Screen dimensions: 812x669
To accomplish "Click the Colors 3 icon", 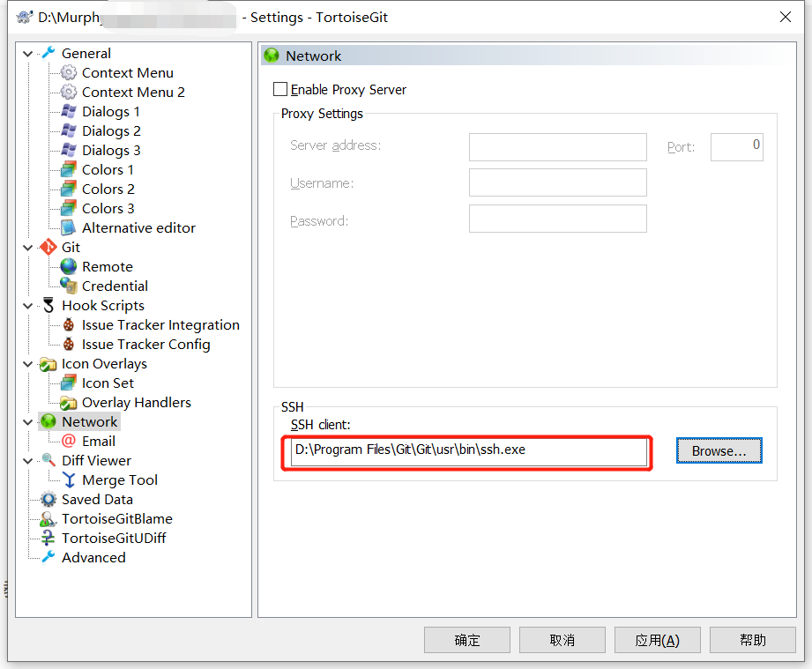I will click(x=69, y=208).
